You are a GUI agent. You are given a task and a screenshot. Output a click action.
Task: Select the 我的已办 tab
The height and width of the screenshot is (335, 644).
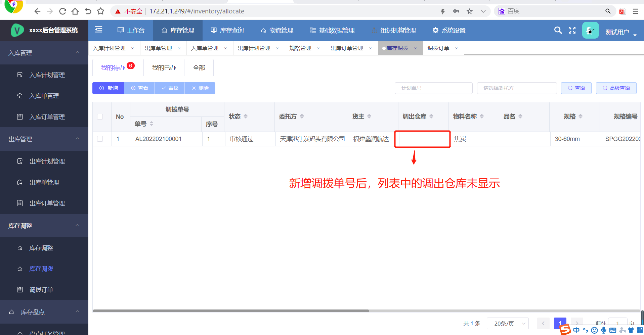(164, 67)
